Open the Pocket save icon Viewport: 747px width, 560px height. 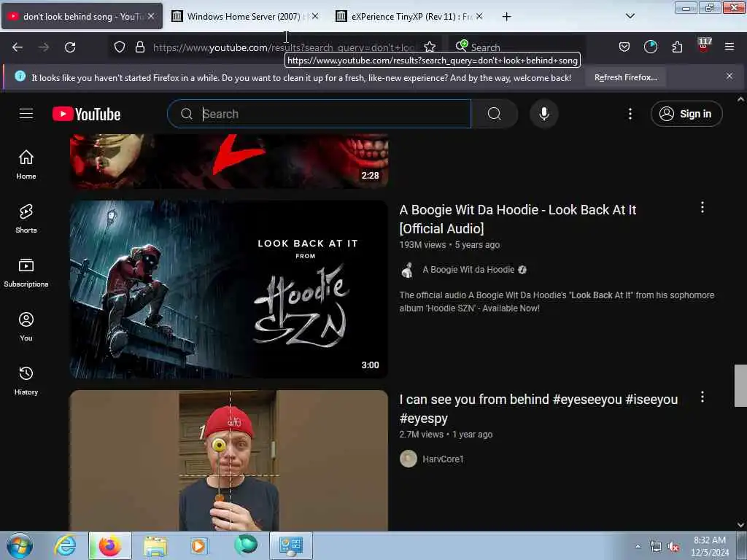[624, 47]
